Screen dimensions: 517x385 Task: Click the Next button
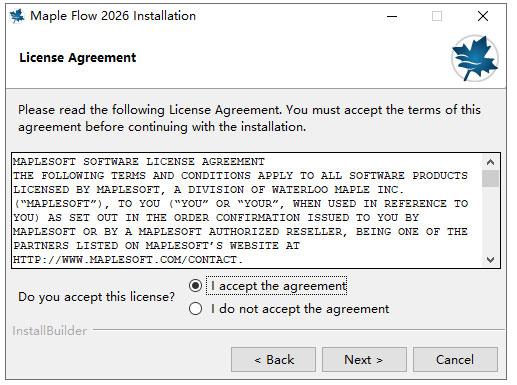tap(364, 360)
